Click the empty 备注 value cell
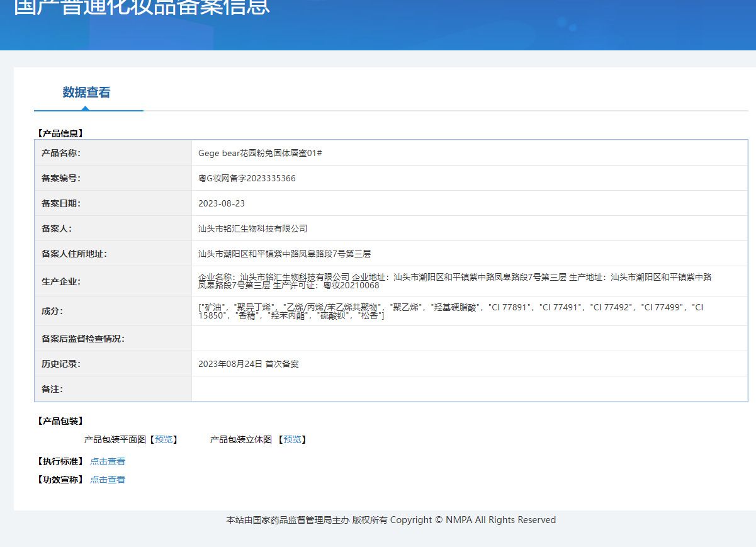 click(x=469, y=389)
